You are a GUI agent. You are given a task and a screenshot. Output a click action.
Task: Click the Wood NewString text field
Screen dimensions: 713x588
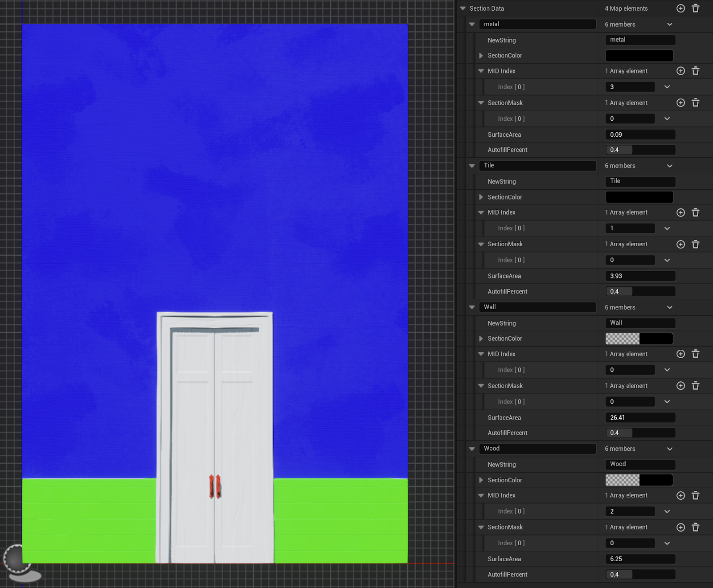[x=640, y=465]
